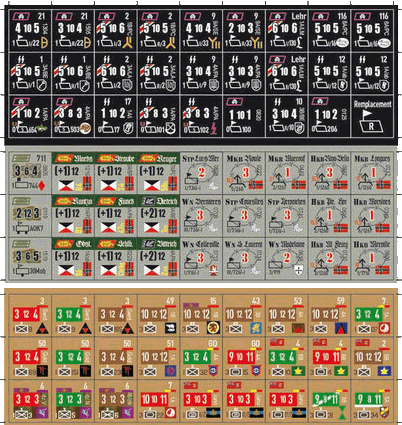Click the Funck leader counter
402x425 pixels.
pyautogui.click(x=116, y=216)
